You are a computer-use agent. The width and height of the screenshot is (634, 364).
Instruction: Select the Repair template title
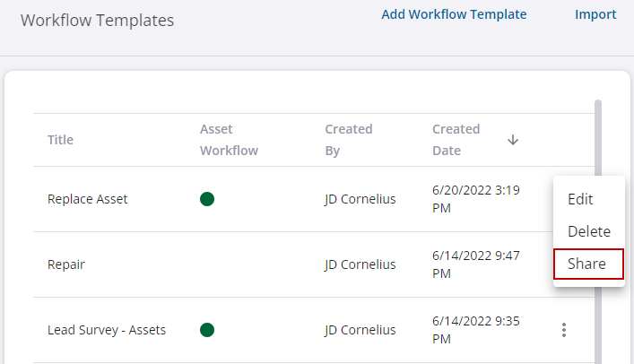click(66, 264)
